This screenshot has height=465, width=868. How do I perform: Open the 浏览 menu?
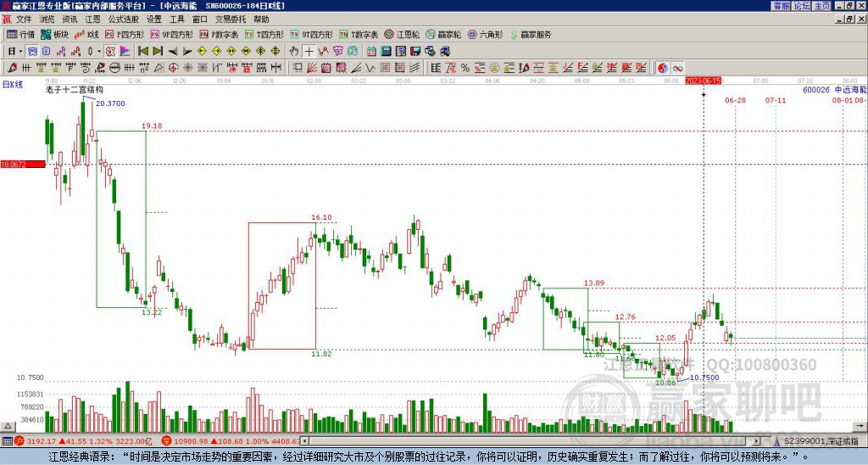coord(47,20)
